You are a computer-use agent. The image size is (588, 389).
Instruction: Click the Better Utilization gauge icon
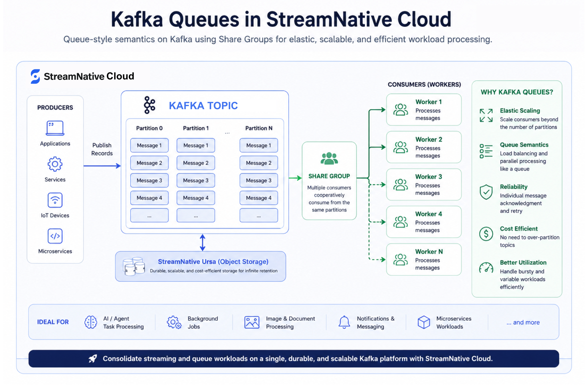(x=486, y=268)
